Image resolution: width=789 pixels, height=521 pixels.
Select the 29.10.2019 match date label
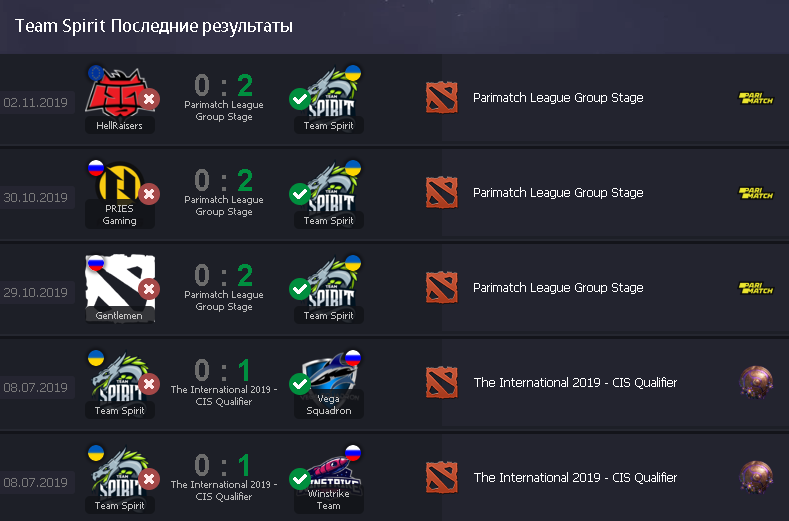[35, 292]
